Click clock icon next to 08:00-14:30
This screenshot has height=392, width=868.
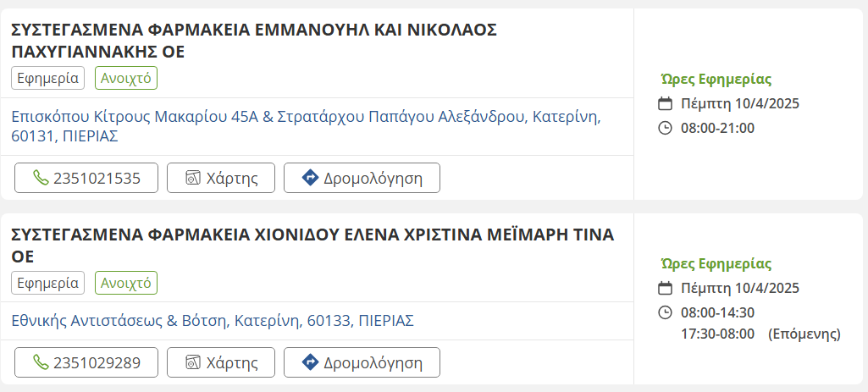pyautogui.click(x=666, y=313)
